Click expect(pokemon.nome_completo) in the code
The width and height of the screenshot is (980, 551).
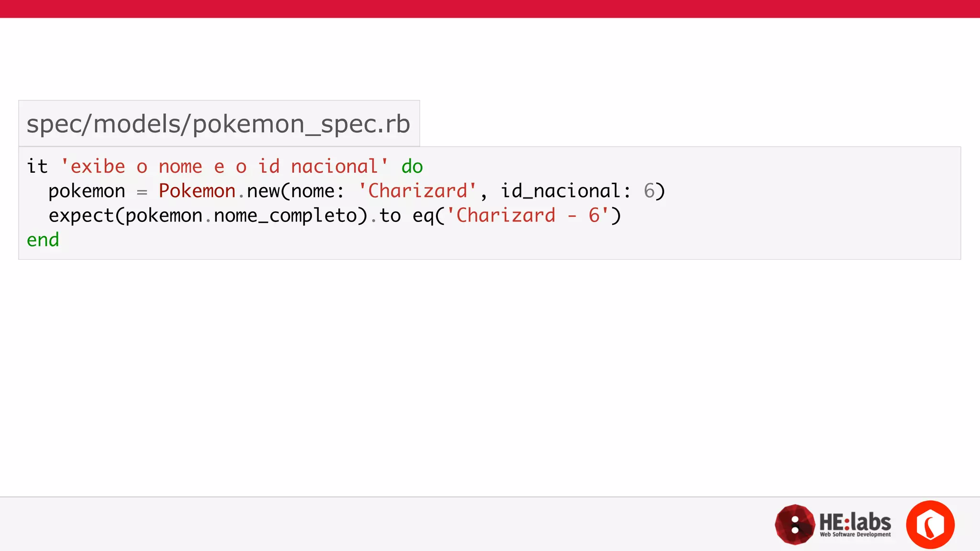(208, 216)
